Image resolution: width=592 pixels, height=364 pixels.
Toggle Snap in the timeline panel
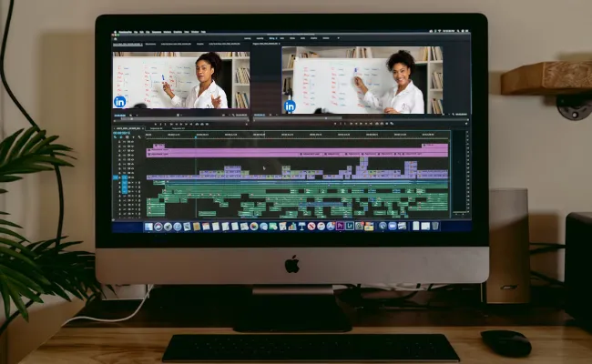tap(121, 136)
